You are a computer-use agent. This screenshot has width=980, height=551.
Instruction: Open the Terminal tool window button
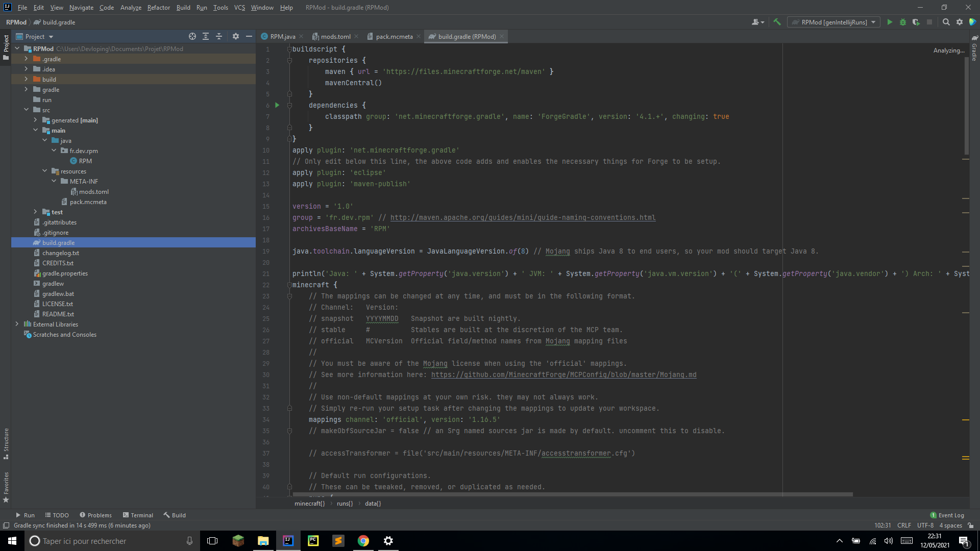pyautogui.click(x=138, y=515)
